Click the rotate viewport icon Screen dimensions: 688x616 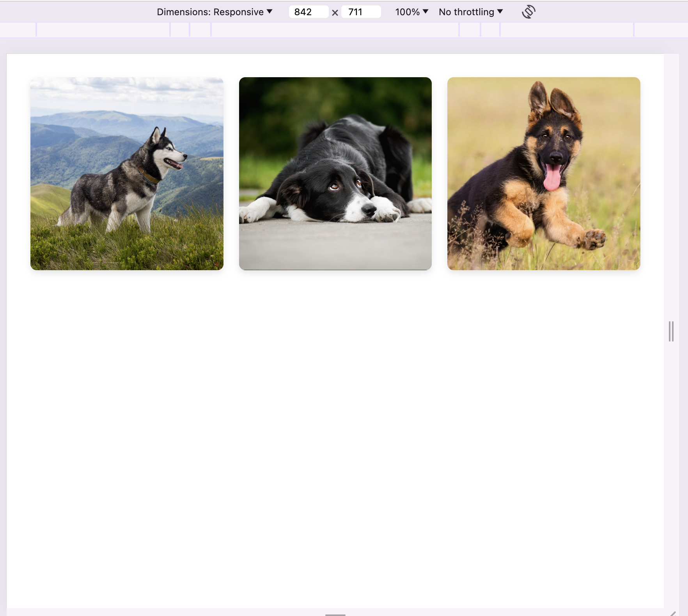(528, 12)
